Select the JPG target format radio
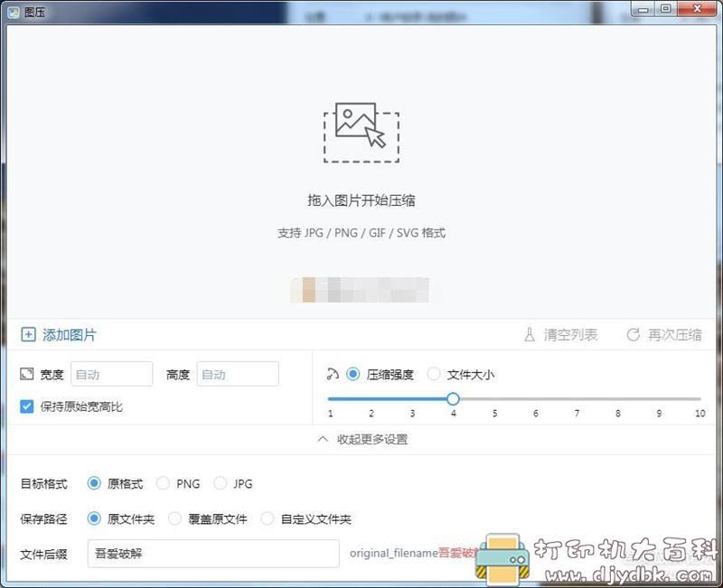 tap(220, 483)
